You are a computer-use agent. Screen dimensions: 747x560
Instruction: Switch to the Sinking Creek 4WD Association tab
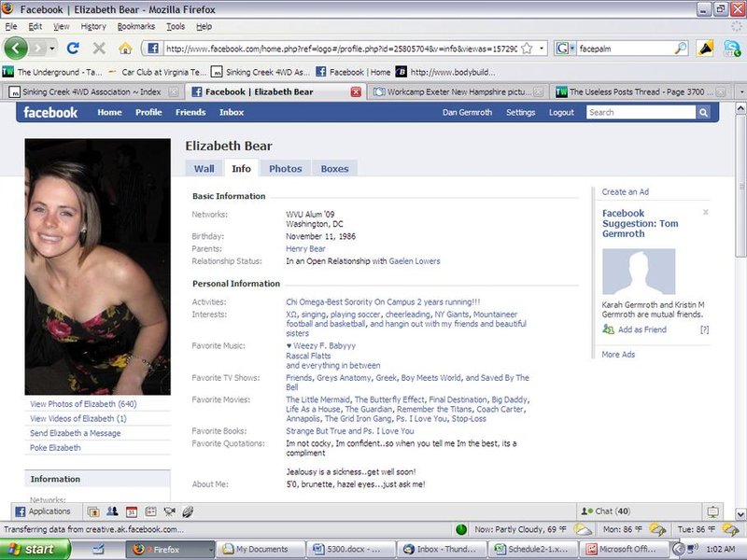coord(93,91)
